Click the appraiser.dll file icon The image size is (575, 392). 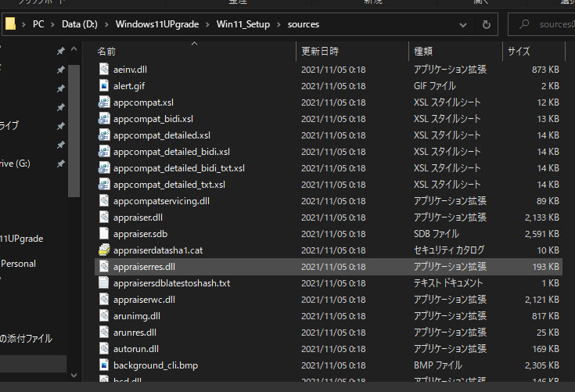pyautogui.click(x=104, y=218)
